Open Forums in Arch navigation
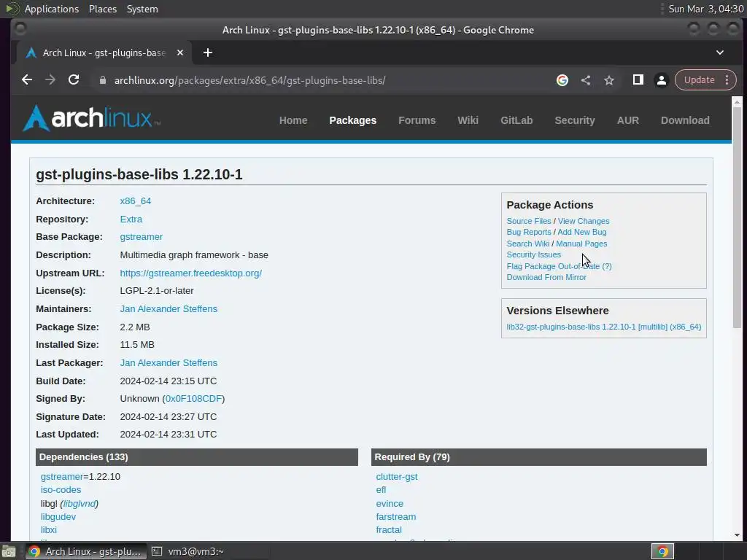This screenshot has height=560, width=747. click(x=417, y=120)
